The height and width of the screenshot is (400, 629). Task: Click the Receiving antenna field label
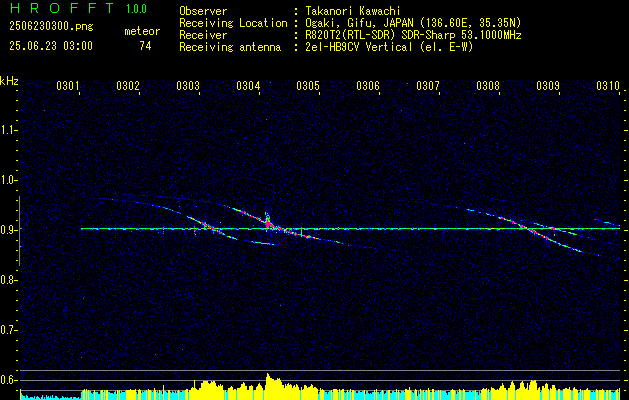tap(230, 47)
